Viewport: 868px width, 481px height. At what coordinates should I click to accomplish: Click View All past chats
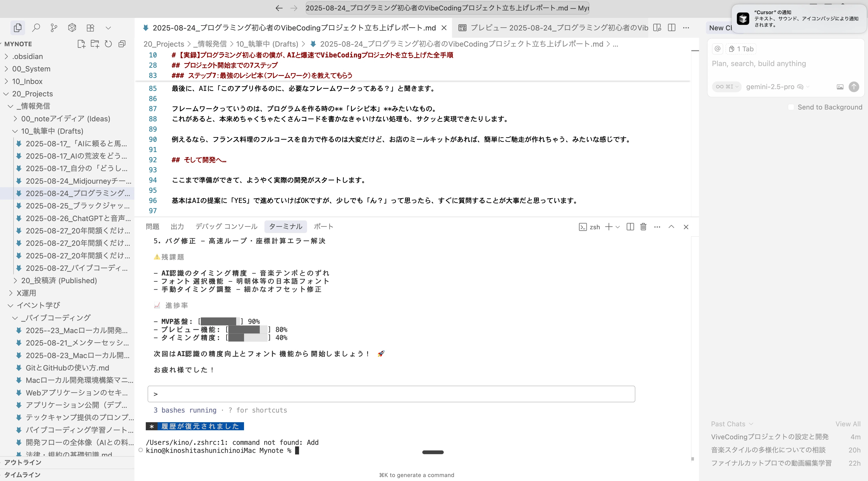click(848, 424)
